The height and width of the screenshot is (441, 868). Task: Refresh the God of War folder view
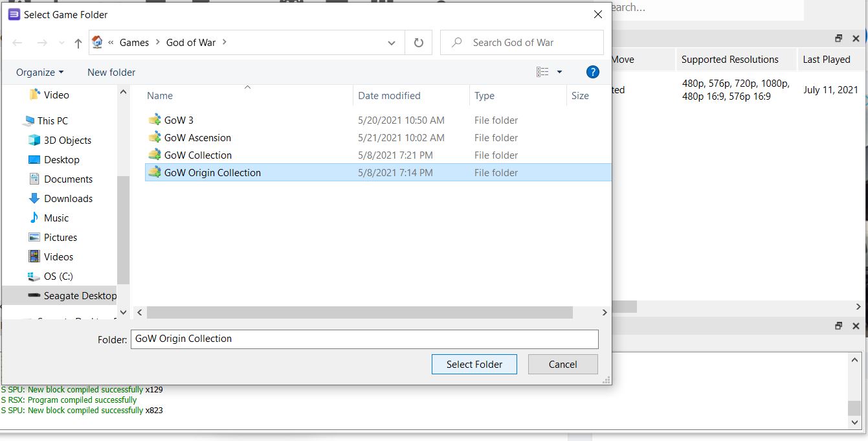419,43
